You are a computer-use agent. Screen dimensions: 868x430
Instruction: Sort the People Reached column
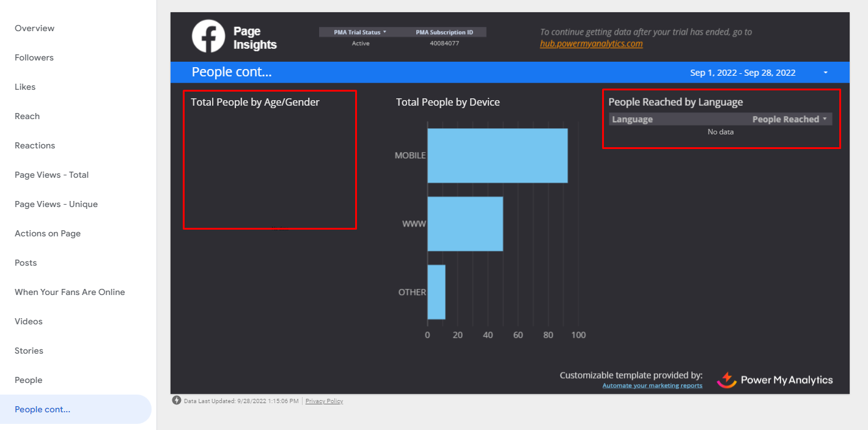point(789,119)
